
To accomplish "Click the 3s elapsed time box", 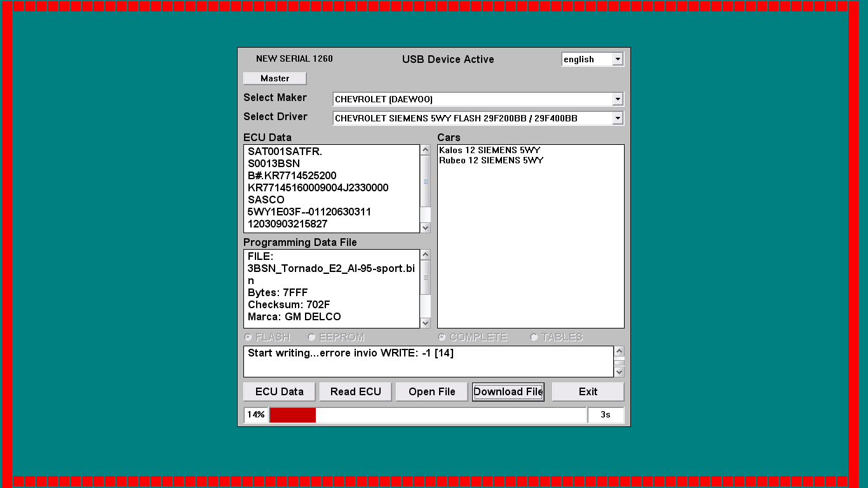I will 606,415.
